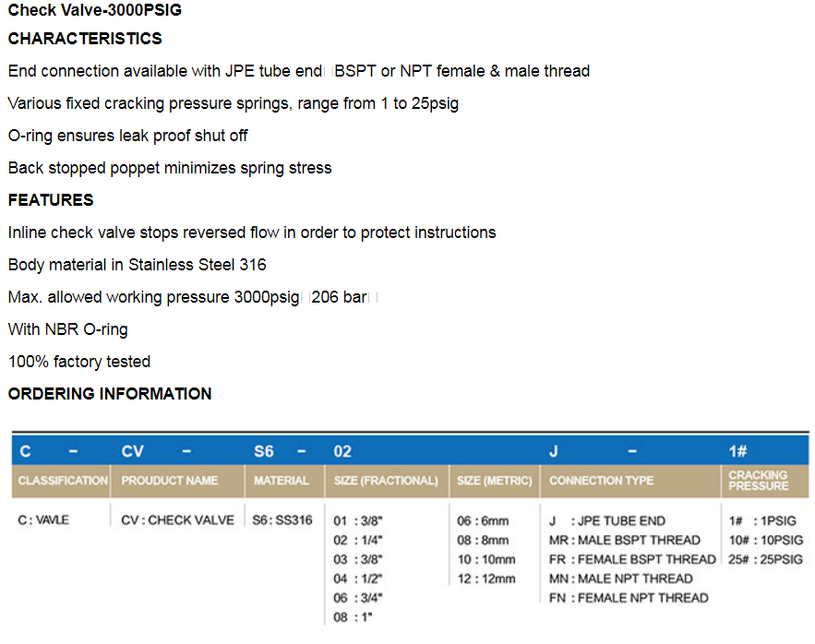Click the FN : FEMALE NPT THREAD option
The image size is (815, 644).
click(x=629, y=598)
